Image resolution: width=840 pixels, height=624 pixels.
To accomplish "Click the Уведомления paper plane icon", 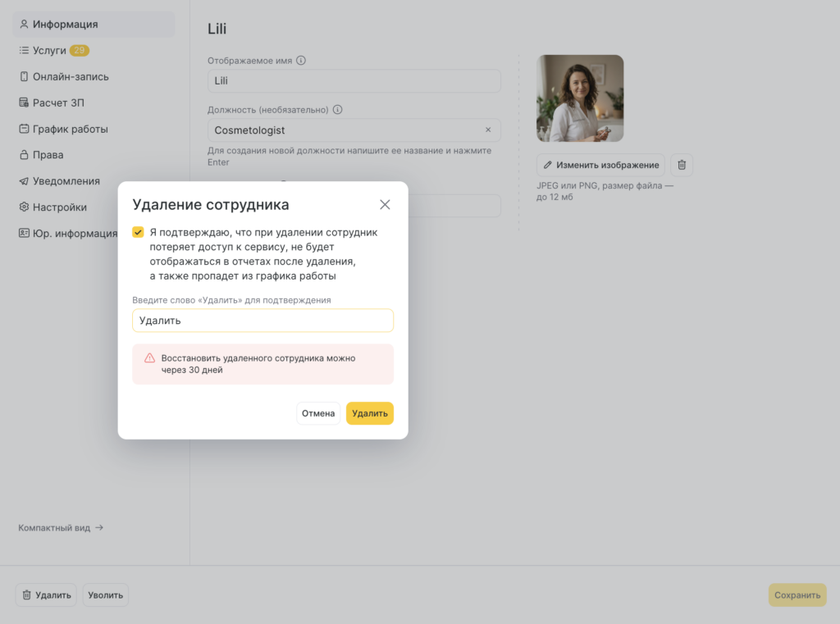I will tap(25, 181).
